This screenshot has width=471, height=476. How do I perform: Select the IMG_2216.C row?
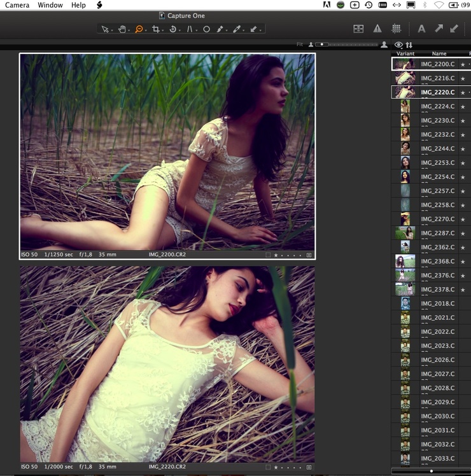coord(431,78)
